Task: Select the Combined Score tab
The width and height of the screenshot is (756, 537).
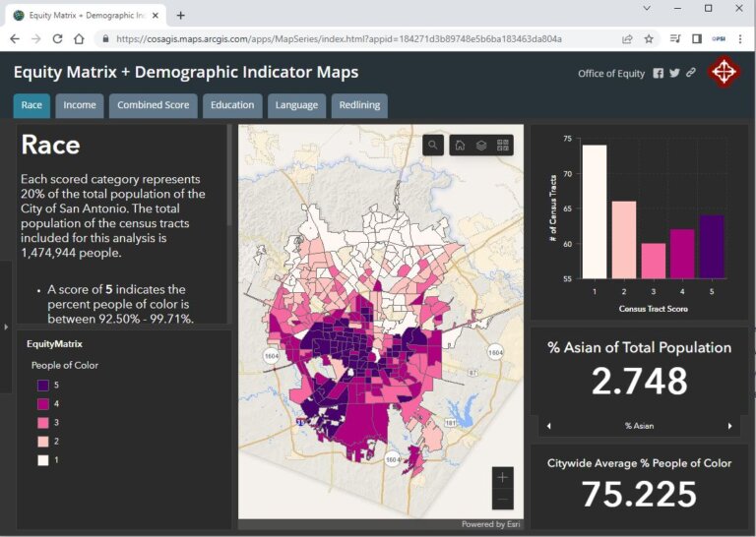Action: pyautogui.click(x=153, y=105)
